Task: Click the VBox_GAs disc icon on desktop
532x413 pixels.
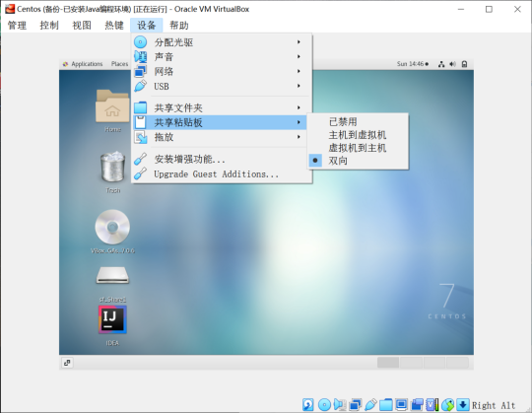Action: click(112, 227)
